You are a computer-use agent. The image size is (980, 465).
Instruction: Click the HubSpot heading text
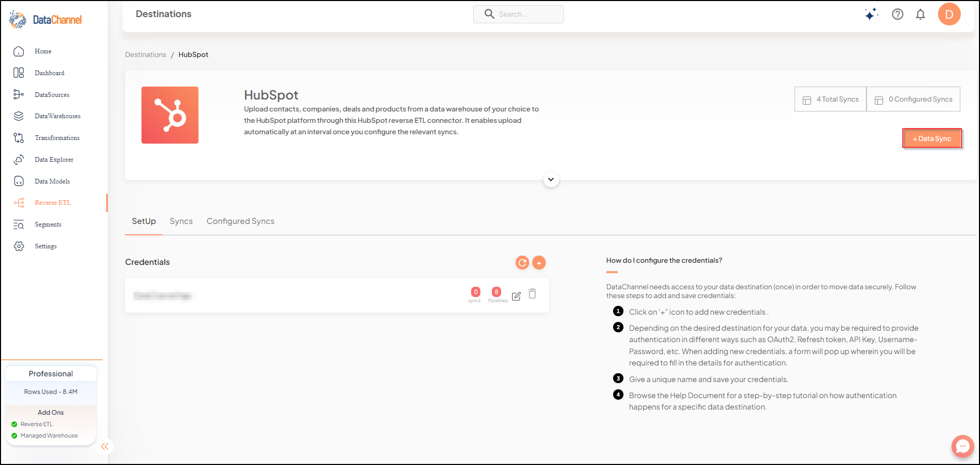click(x=271, y=95)
